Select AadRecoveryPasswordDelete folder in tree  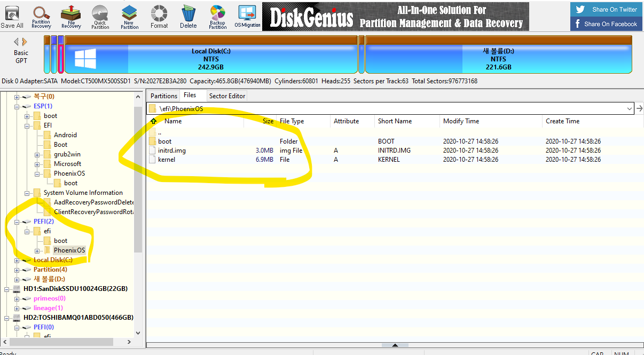tap(93, 202)
